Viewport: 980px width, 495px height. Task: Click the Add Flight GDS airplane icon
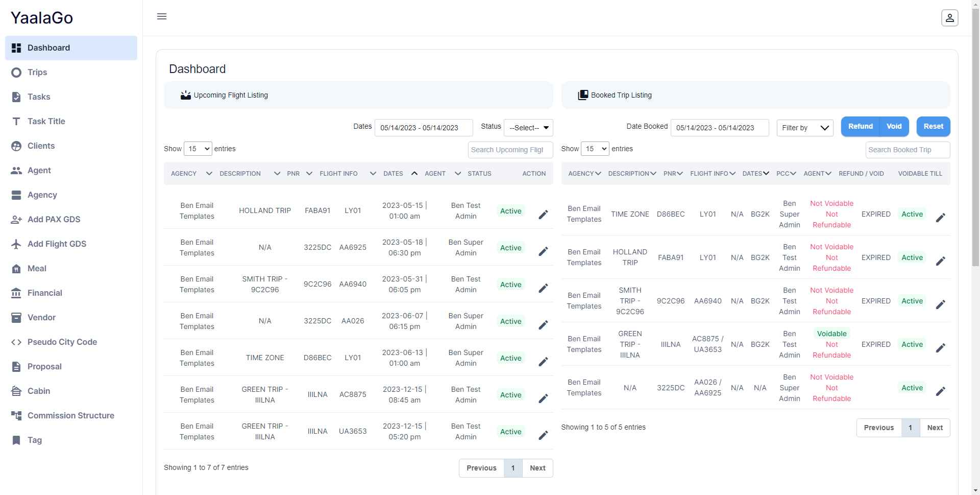16,244
